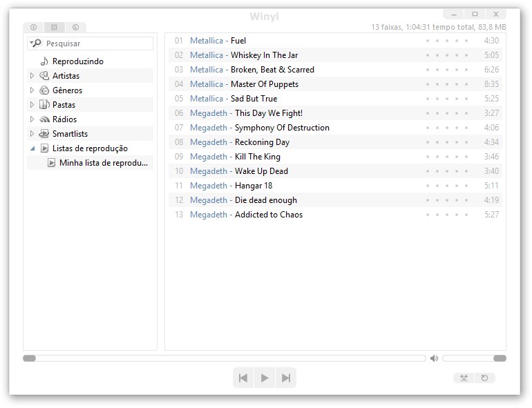Collapse the Listas de reprodução node
This screenshot has height=408, width=532.
32,148
